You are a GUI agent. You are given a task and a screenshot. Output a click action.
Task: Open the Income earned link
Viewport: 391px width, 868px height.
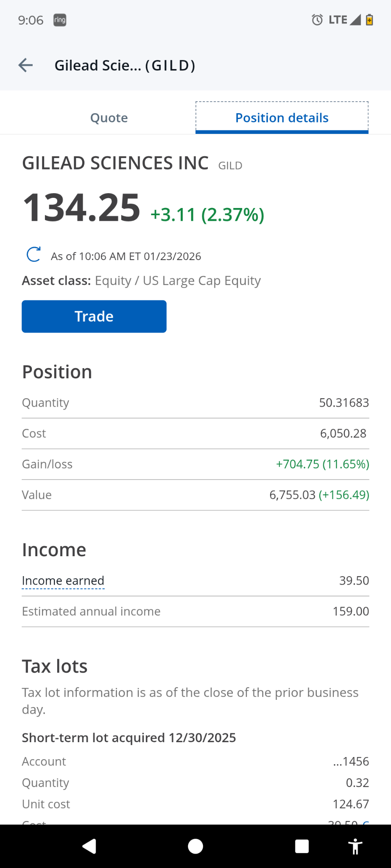[x=63, y=581]
